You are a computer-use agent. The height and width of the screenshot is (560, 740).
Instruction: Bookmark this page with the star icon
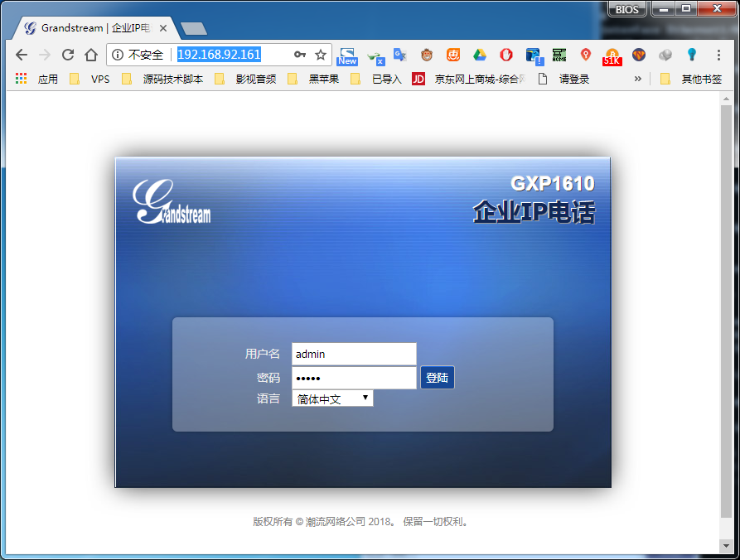tap(321, 55)
